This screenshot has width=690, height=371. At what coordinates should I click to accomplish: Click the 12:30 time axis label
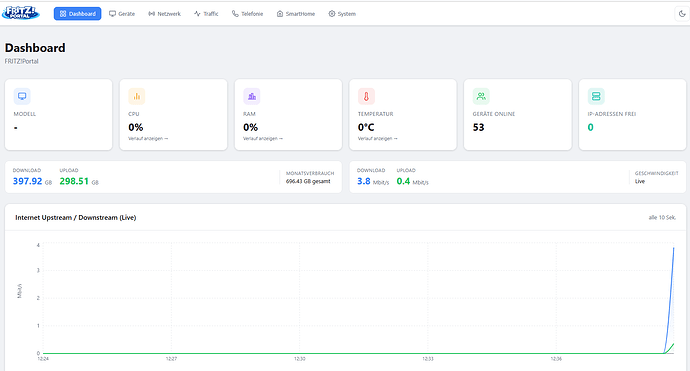pyautogui.click(x=300, y=359)
